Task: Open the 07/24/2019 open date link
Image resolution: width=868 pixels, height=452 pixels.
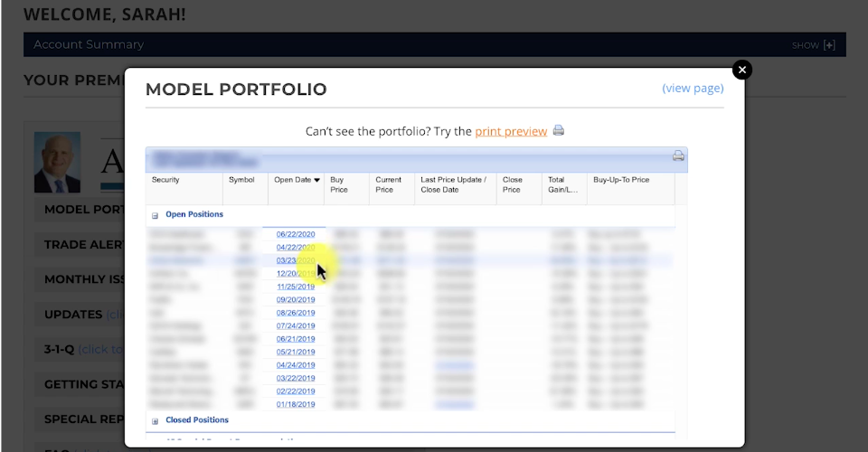Action: click(296, 325)
